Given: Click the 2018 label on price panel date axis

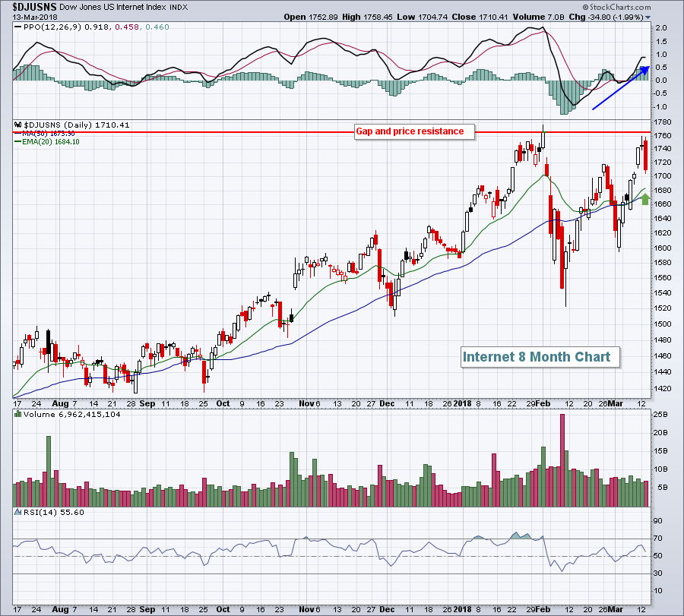Looking at the screenshot, I should tap(462, 403).
